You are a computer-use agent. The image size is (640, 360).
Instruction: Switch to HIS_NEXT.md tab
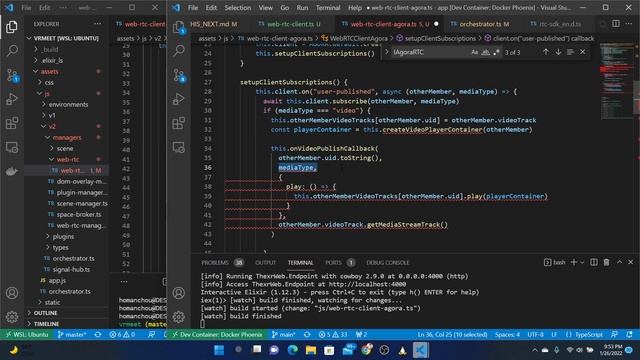click(213, 24)
